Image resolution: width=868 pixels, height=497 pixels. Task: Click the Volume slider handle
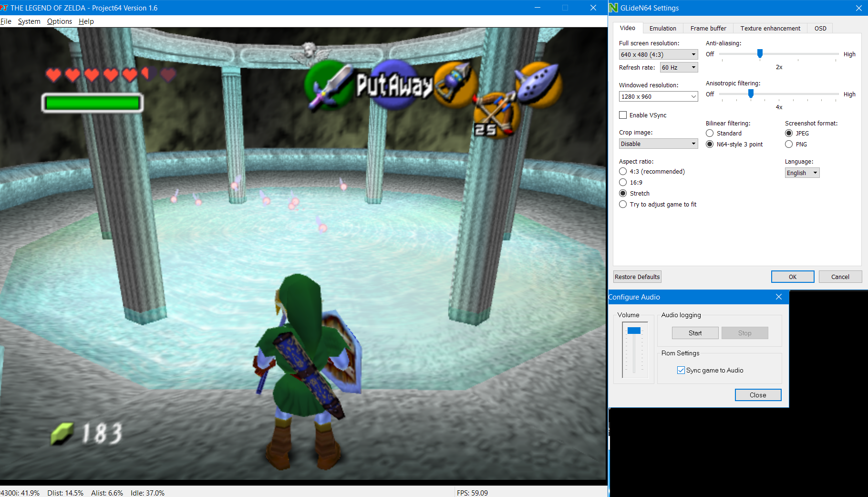coord(634,331)
